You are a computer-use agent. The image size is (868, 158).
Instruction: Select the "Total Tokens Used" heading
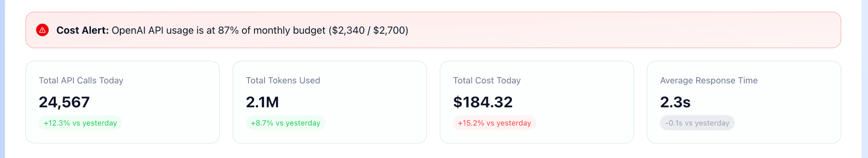click(283, 80)
